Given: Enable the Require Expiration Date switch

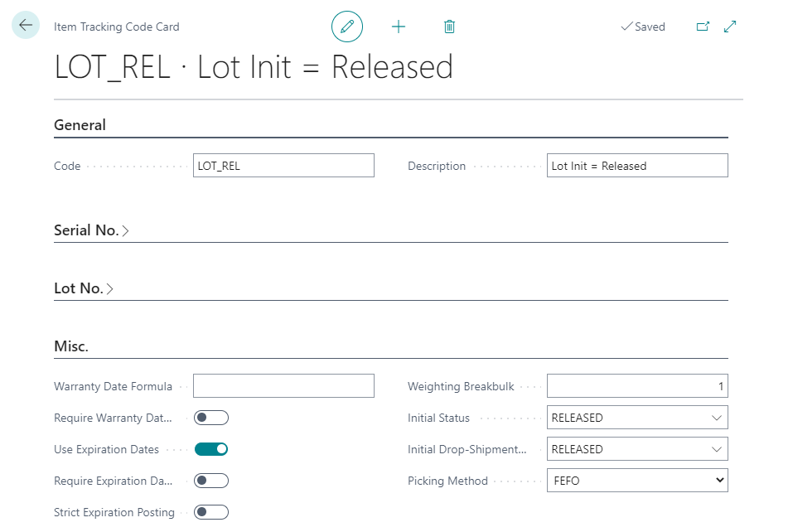Looking at the screenshot, I should pos(211,481).
